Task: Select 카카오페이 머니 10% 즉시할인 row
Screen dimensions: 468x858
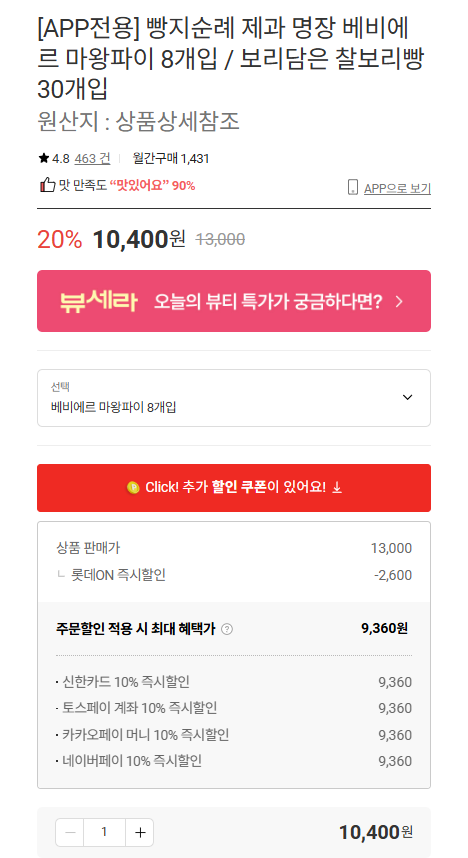Action: click(x=234, y=735)
